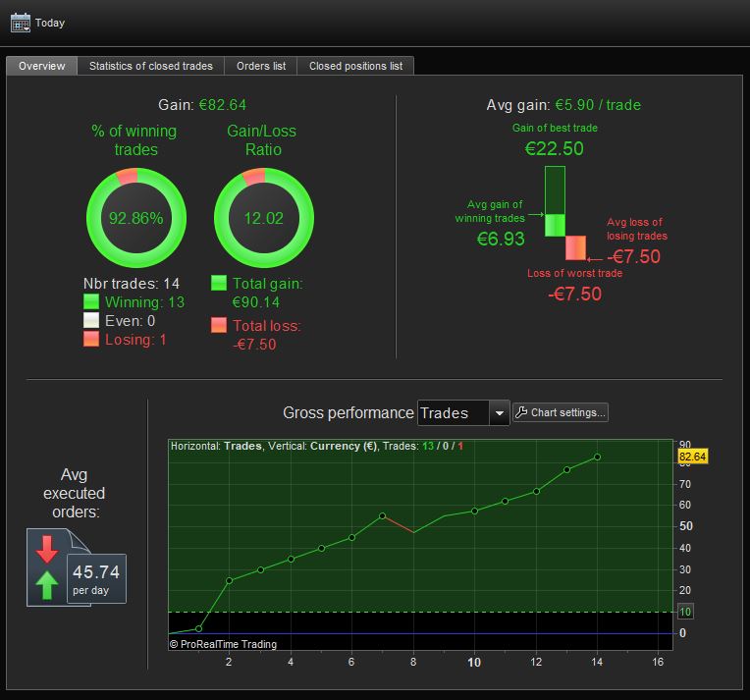Screen dimensions: 750x700
Task: Open the Gross performance Trades combo box
Action: pos(463,413)
